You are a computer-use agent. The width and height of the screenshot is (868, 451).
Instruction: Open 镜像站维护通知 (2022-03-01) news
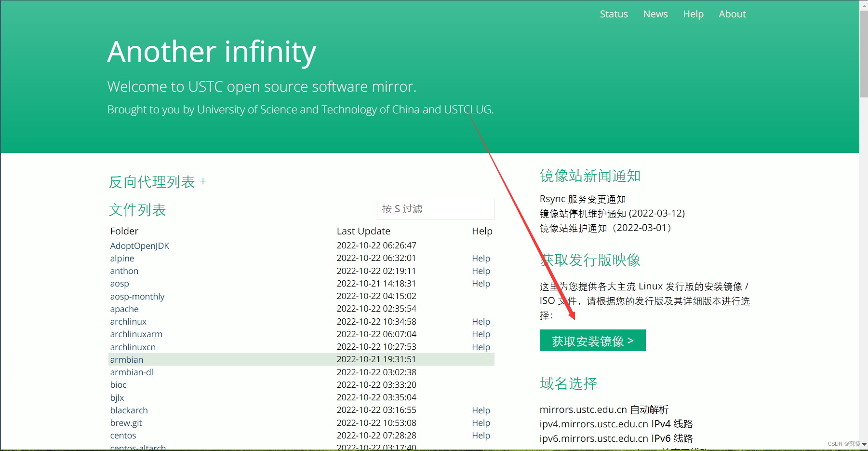point(606,228)
